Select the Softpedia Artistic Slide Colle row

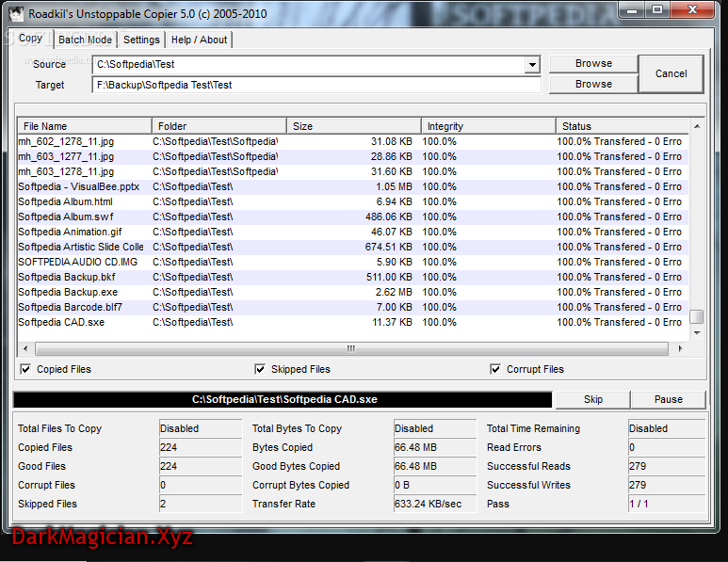(x=353, y=247)
